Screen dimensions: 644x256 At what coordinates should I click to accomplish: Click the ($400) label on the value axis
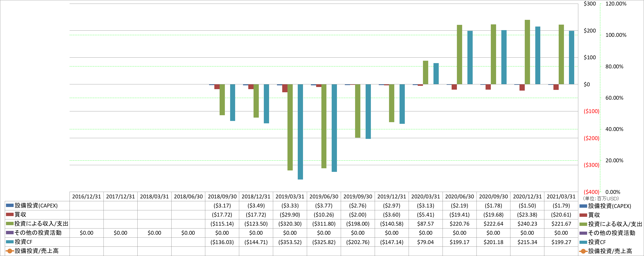pos(591,192)
